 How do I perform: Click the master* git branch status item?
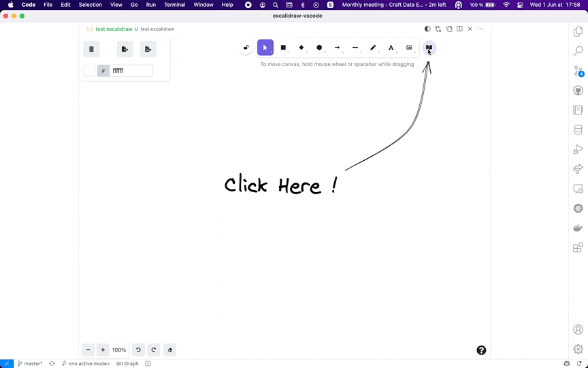pyautogui.click(x=30, y=363)
